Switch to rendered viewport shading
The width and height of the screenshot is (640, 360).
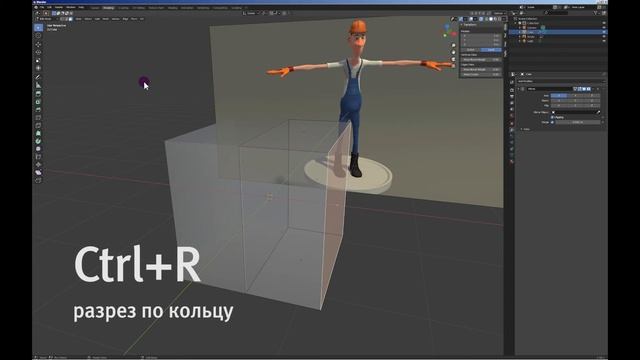[x=500, y=19]
